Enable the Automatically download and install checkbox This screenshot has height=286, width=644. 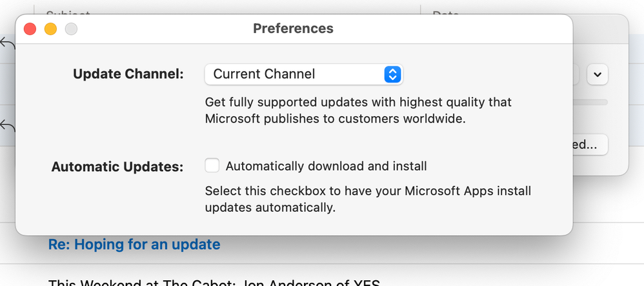click(x=212, y=166)
